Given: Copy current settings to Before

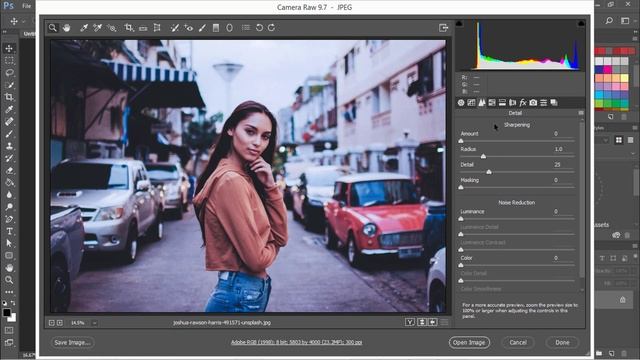Looking at the screenshot, I should [x=433, y=322].
